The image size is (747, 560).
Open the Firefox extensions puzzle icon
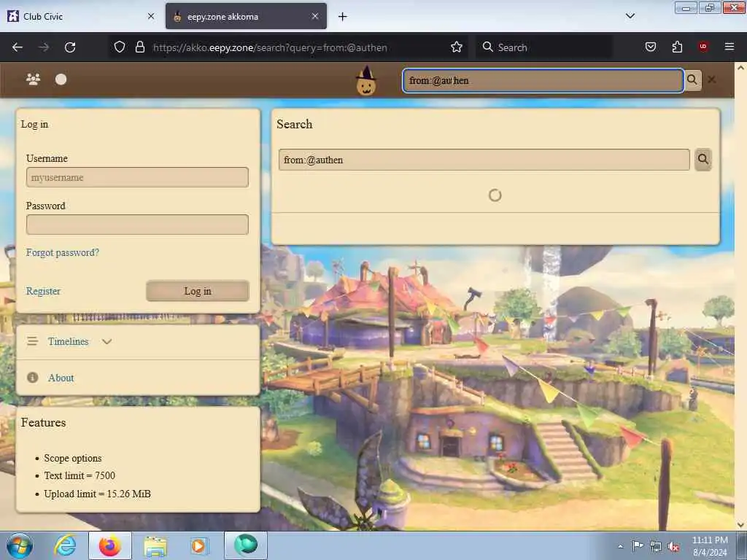(677, 47)
